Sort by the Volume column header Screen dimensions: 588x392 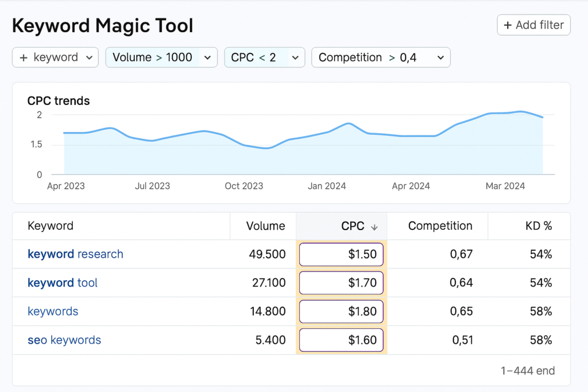[265, 226]
